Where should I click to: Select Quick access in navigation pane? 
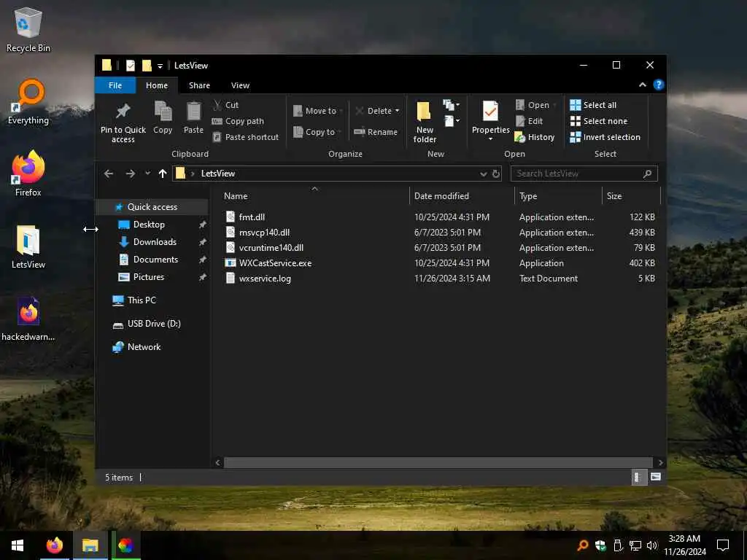click(152, 206)
